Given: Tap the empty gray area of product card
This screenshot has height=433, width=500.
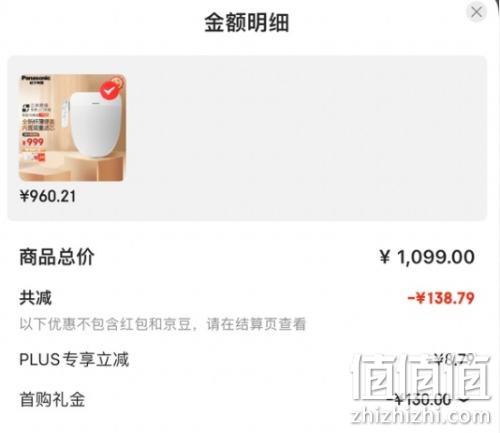Looking at the screenshot, I should click(x=305, y=138).
